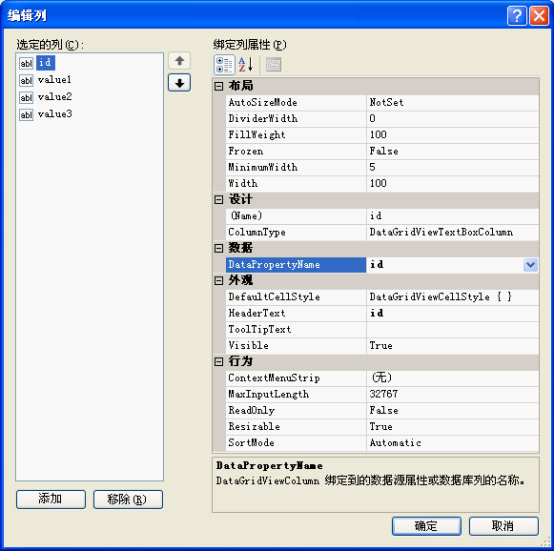Select the MinimumWidth property
Screen dimensions: 554x551
tap(296, 167)
